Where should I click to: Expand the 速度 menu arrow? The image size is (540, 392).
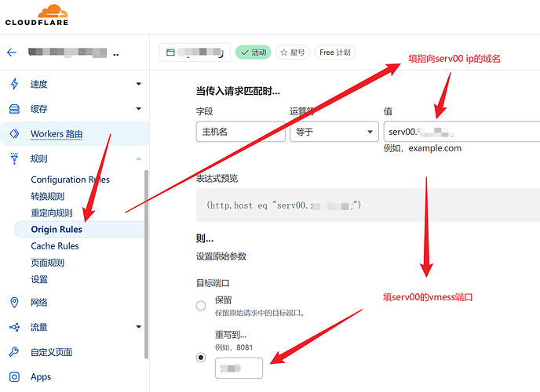[138, 84]
